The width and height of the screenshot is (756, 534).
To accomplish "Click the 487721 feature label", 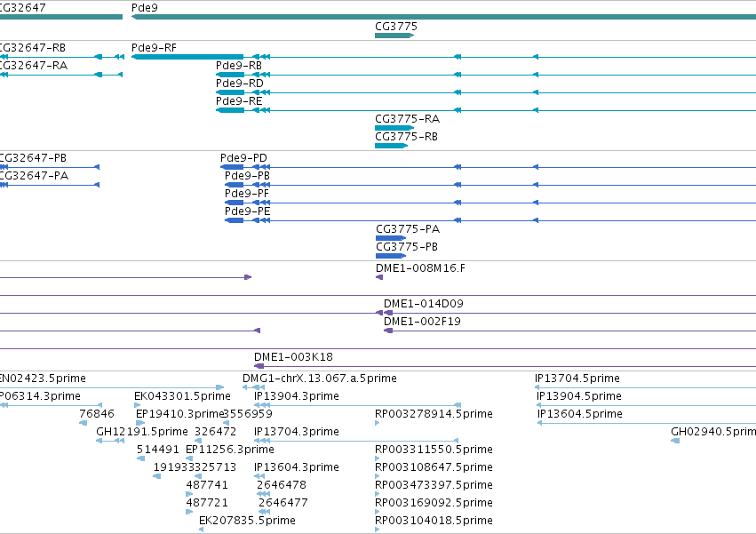I will click(207, 503).
